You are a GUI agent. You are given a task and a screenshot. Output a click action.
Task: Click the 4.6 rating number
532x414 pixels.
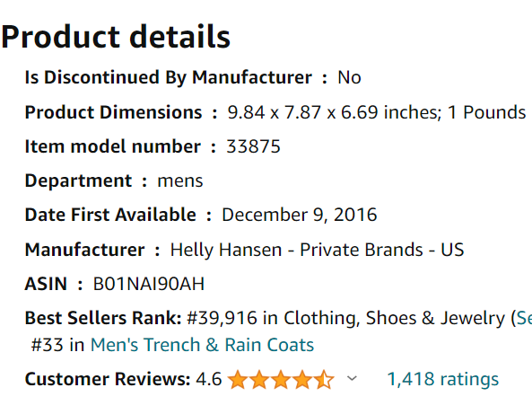pos(209,379)
